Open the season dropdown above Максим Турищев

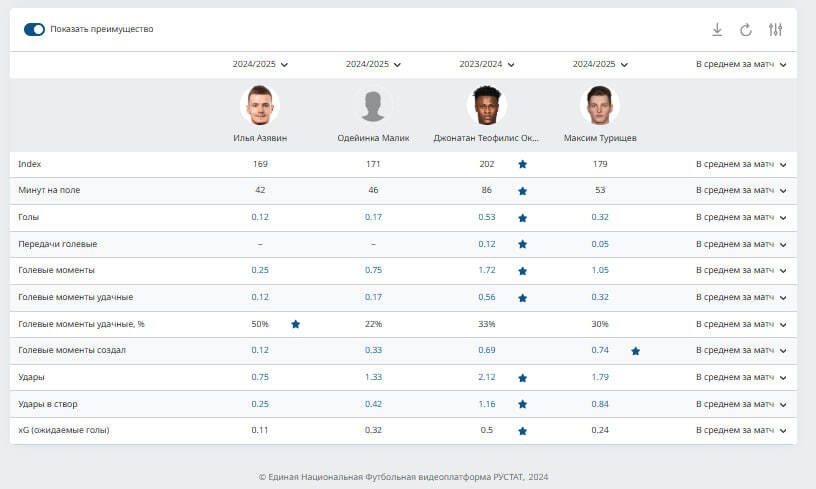click(x=600, y=64)
